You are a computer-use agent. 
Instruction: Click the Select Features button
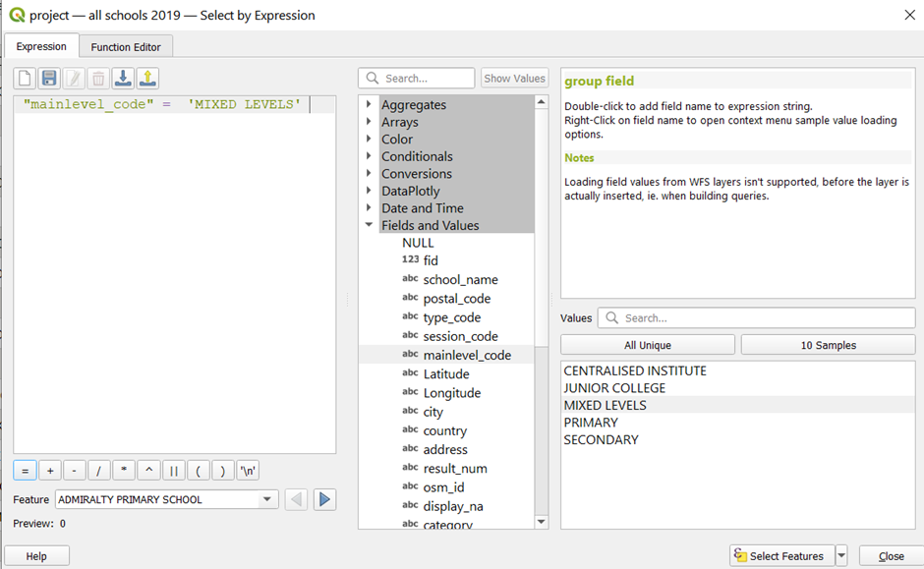(x=781, y=556)
